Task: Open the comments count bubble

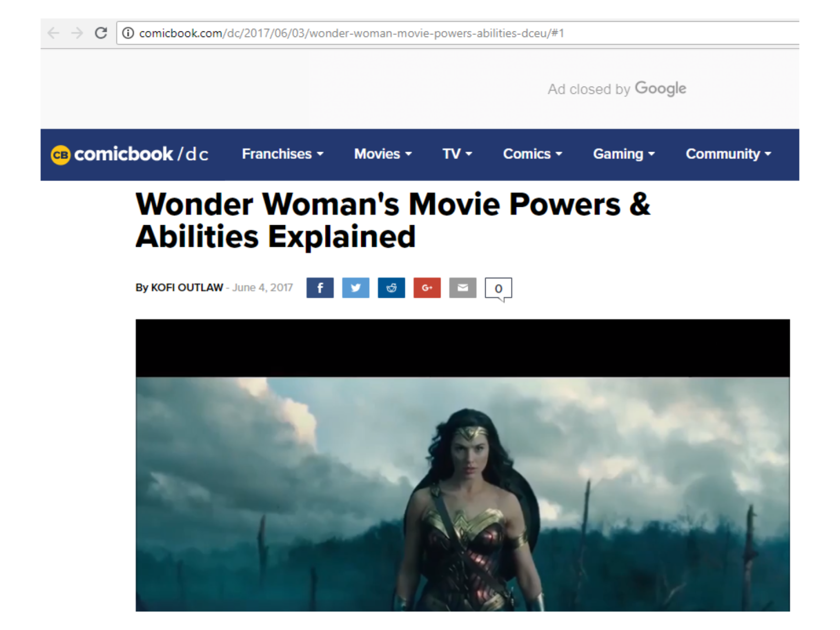Action: tap(498, 288)
